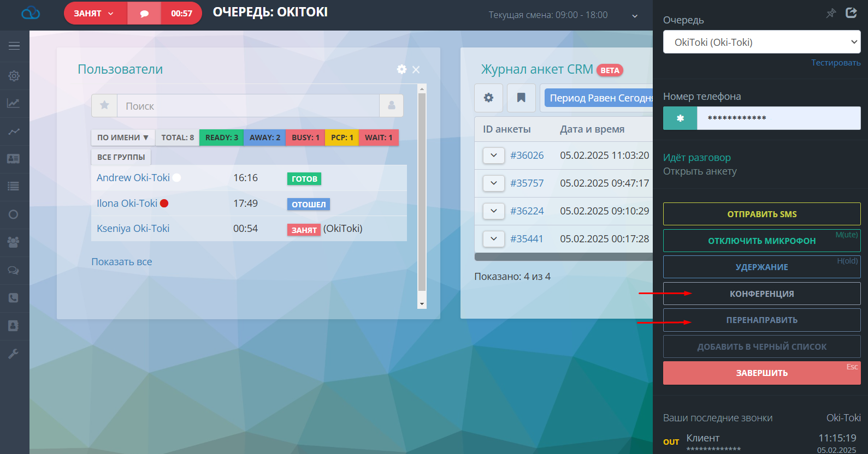Show all users via TOTAL: 8
The image size is (868, 454).
tap(178, 138)
